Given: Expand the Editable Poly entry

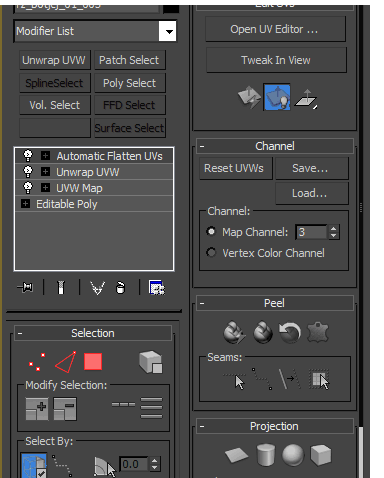Looking at the screenshot, I should pyautogui.click(x=25, y=204).
